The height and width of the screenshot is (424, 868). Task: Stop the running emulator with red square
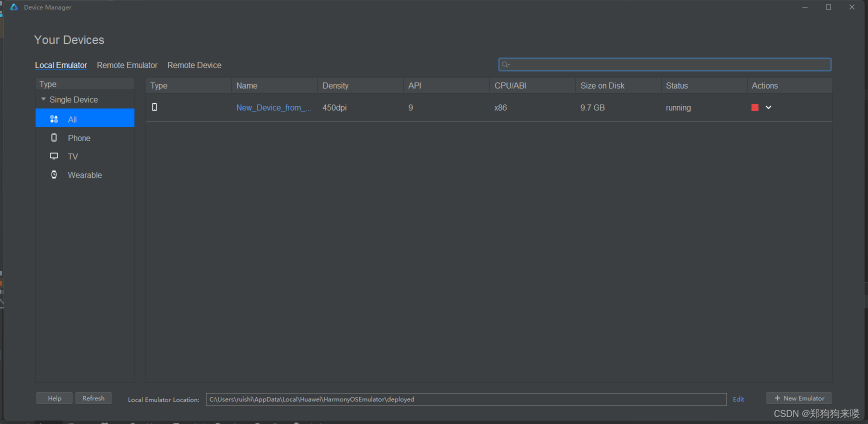(755, 107)
